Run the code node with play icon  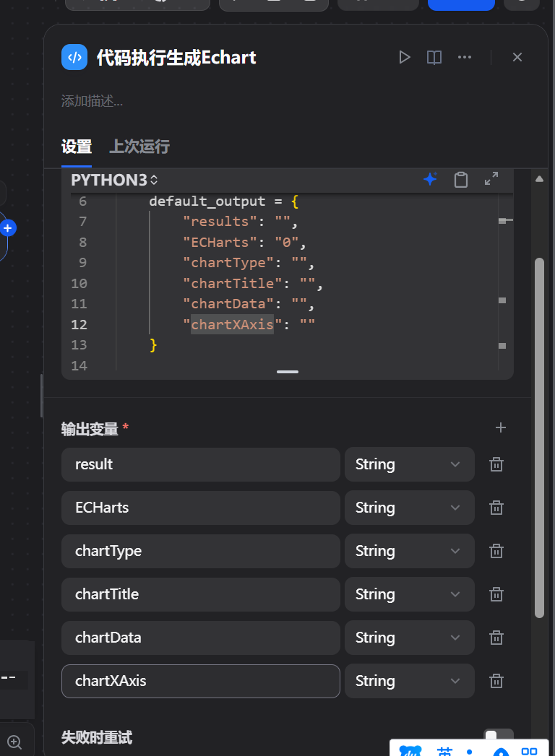click(405, 57)
